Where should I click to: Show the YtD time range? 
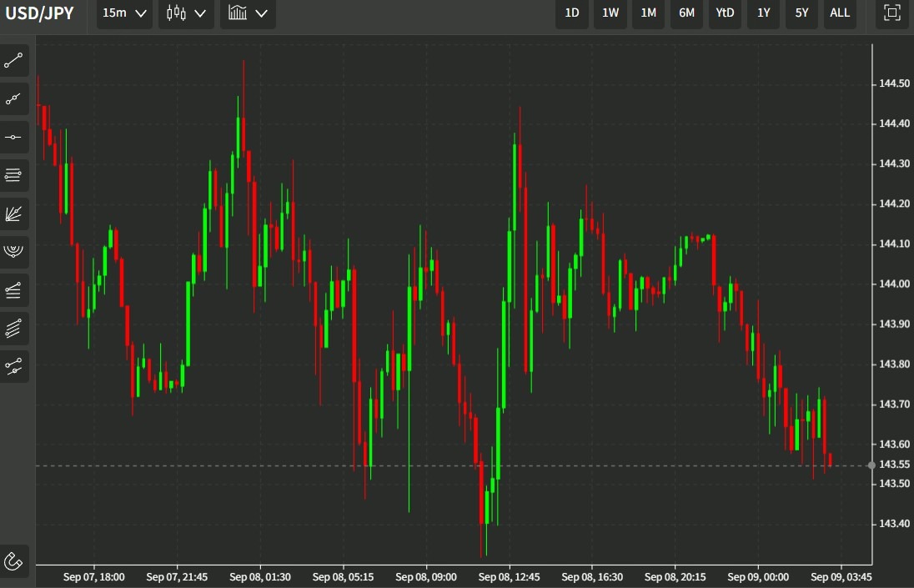(725, 13)
